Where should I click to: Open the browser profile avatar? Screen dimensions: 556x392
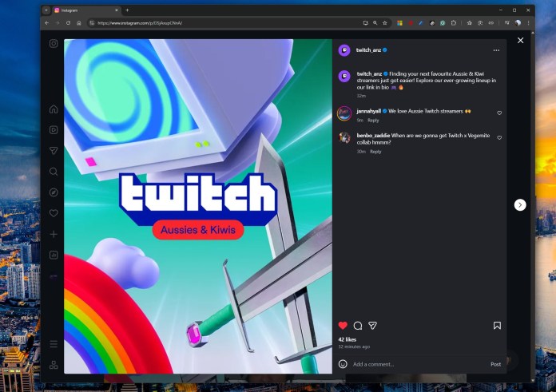(518, 23)
